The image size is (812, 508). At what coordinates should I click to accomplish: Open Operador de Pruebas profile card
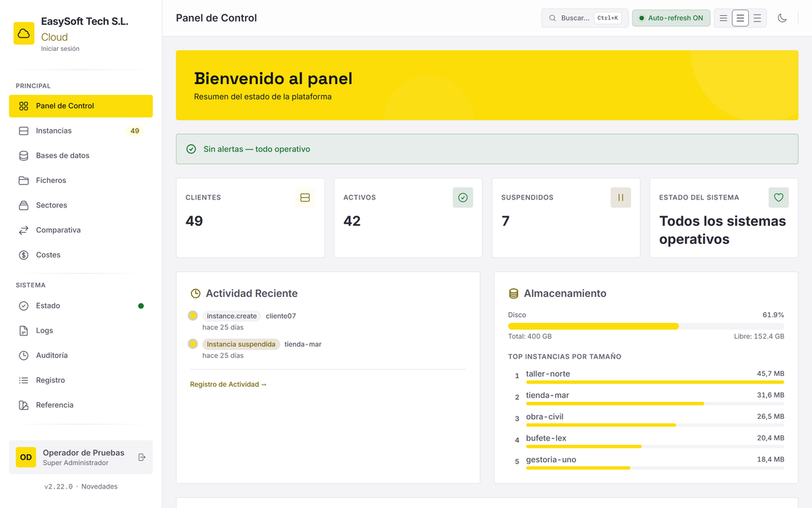coord(80,458)
